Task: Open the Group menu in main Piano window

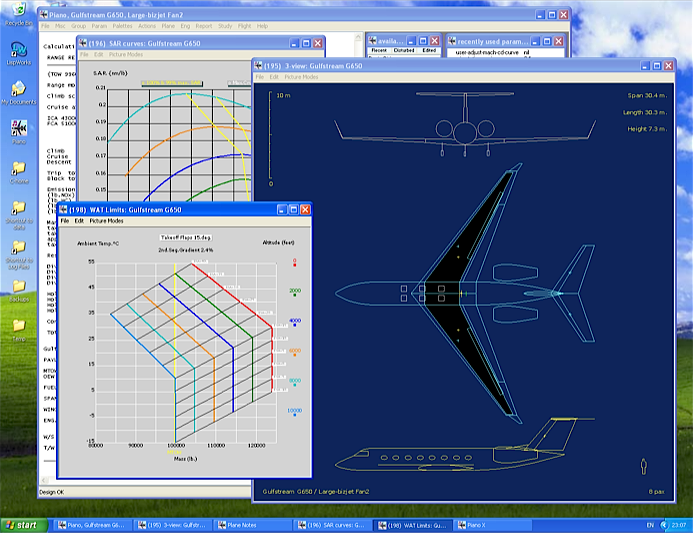Action: point(79,26)
